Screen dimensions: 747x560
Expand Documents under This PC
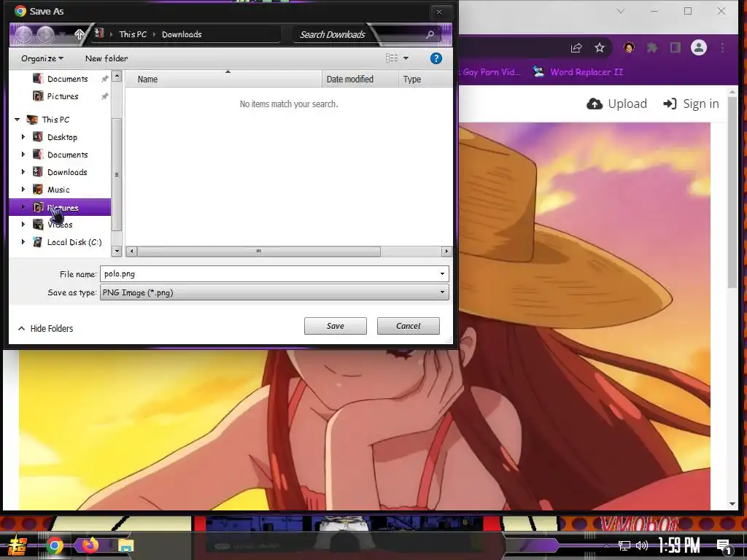pyautogui.click(x=23, y=155)
